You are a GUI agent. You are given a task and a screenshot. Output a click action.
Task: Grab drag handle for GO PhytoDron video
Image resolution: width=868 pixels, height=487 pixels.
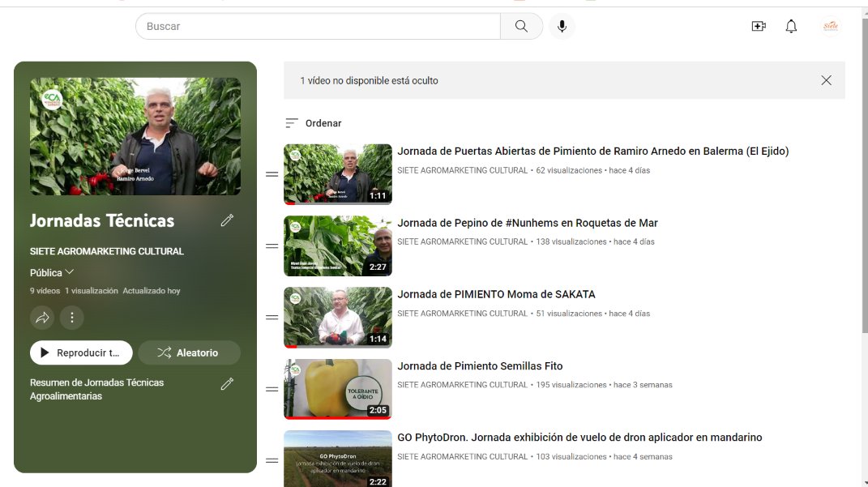coord(272,460)
